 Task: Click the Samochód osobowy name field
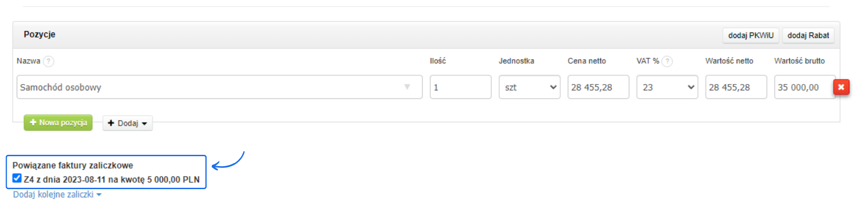point(208,87)
